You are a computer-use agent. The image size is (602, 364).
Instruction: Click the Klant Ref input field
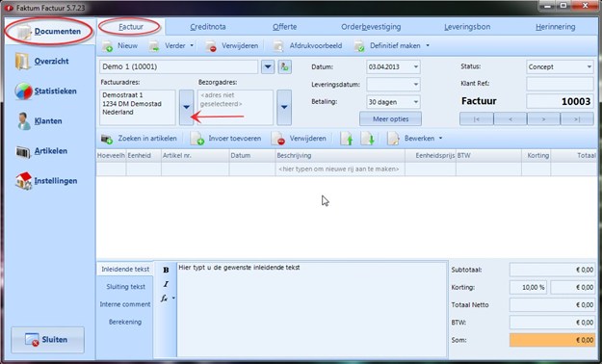pyautogui.click(x=560, y=84)
